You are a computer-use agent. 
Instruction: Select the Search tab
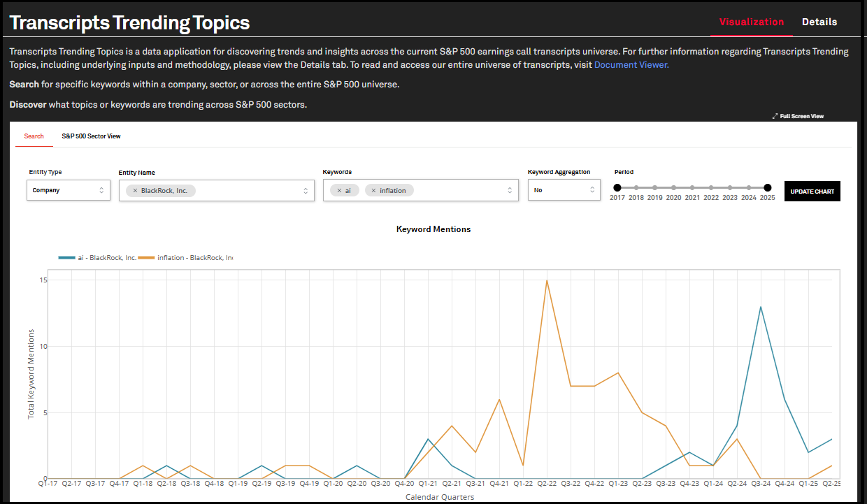coord(34,136)
